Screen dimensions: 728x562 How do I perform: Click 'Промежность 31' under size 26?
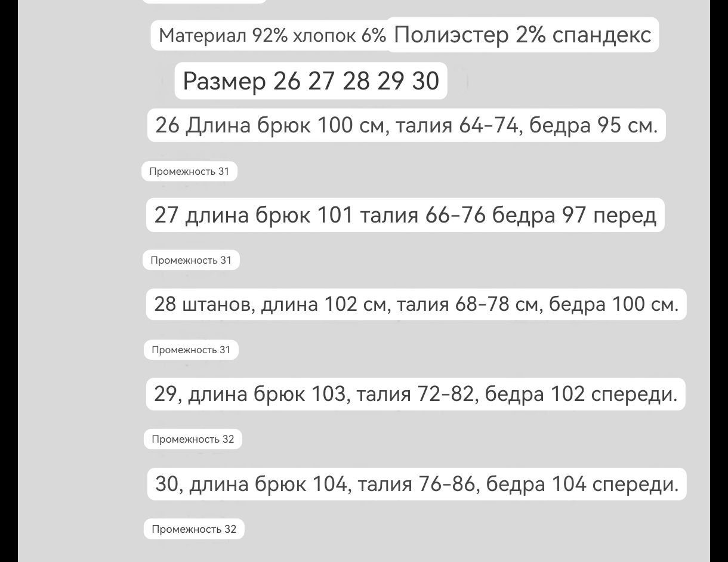(189, 171)
